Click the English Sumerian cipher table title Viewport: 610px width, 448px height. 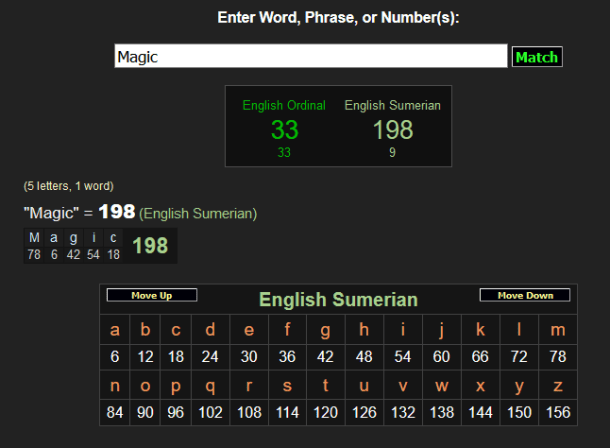coord(338,300)
